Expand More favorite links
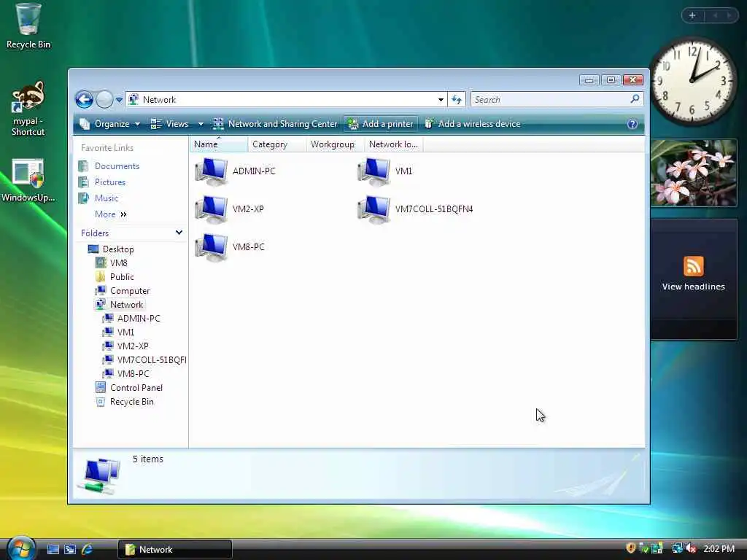The height and width of the screenshot is (560, 747). (111, 214)
